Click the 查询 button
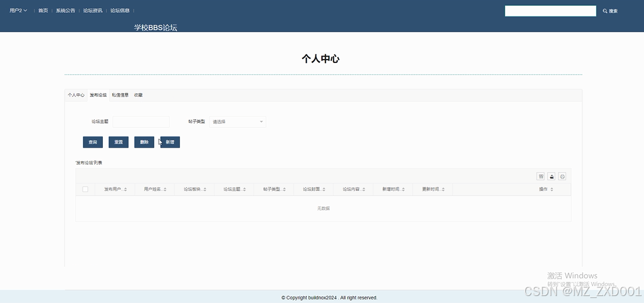Viewport: 644px width, 303px height. (93, 142)
